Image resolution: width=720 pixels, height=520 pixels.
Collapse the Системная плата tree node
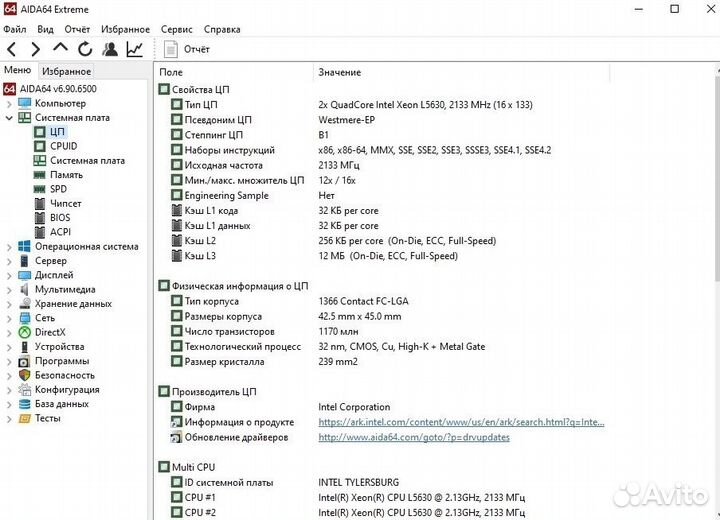(x=9, y=118)
